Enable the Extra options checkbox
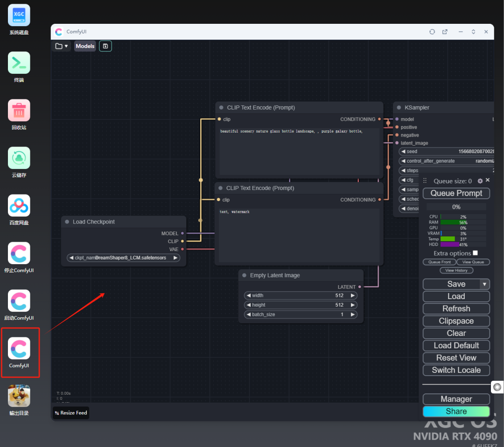The height and width of the screenshot is (447, 504). click(475, 253)
